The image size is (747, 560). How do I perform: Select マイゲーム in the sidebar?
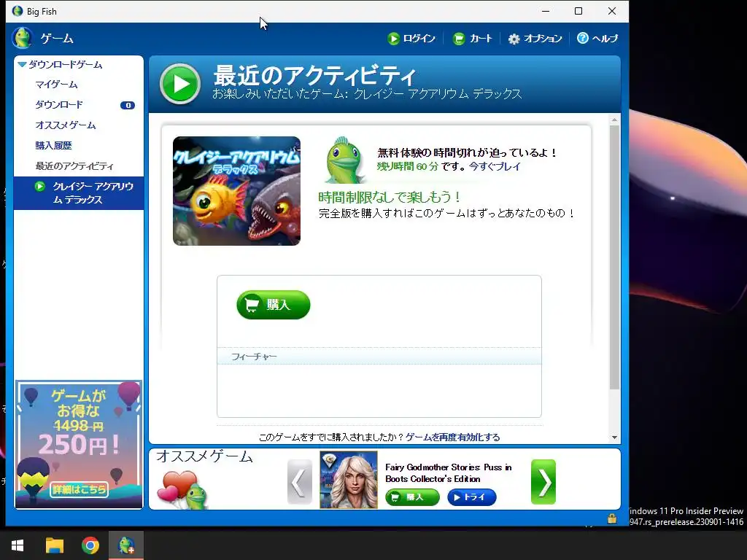coord(56,85)
